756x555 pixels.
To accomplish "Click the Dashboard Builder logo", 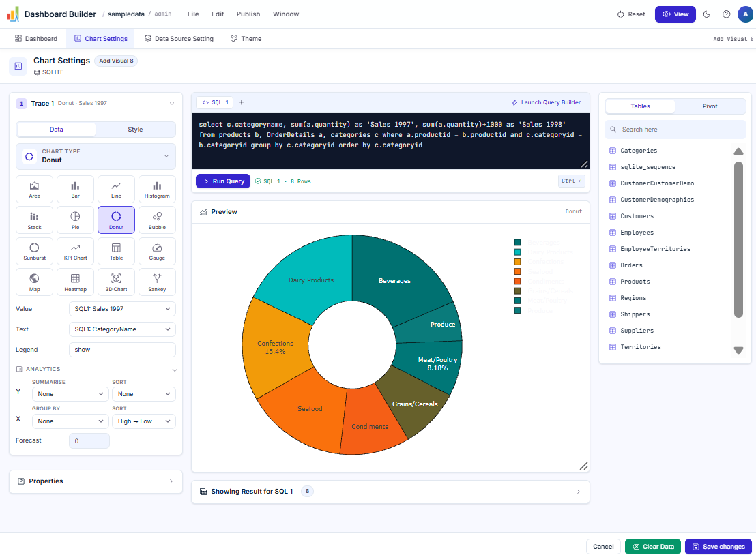I will point(13,14).
